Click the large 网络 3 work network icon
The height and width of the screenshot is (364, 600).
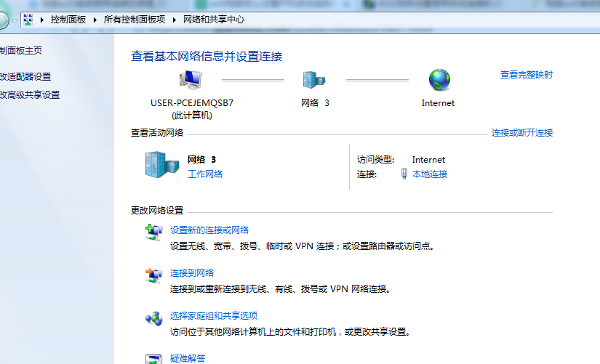click(x=162, y=165)
